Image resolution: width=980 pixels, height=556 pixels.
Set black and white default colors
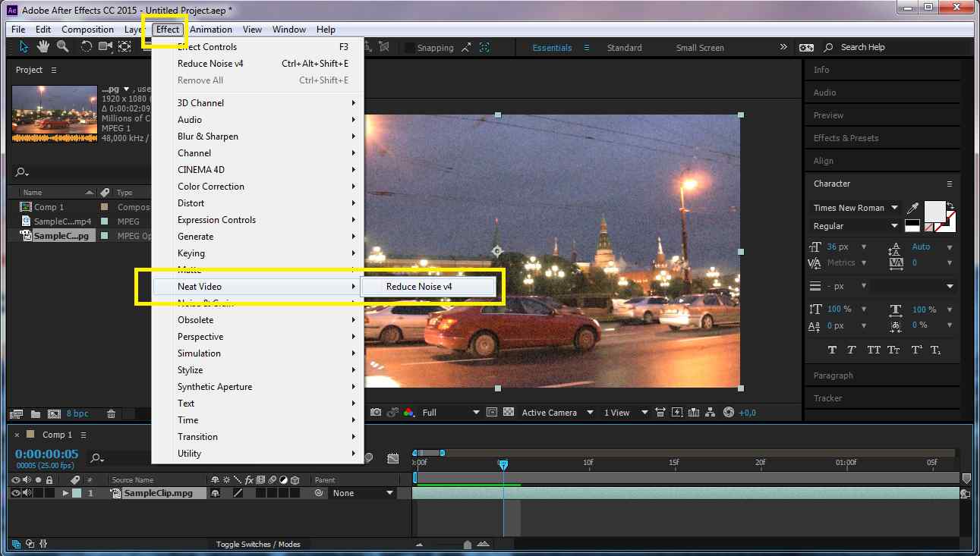(x=912, y=225)
